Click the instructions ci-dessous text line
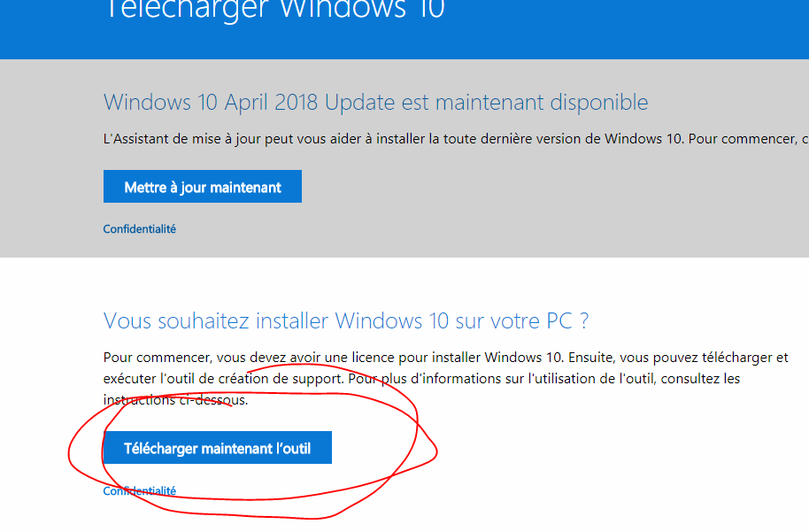 coord(175,400)
